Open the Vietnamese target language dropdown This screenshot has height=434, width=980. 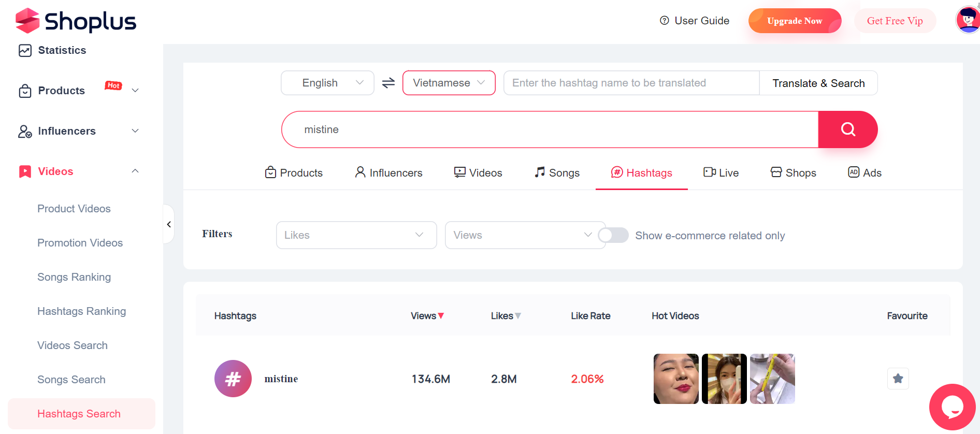point(449,83)
